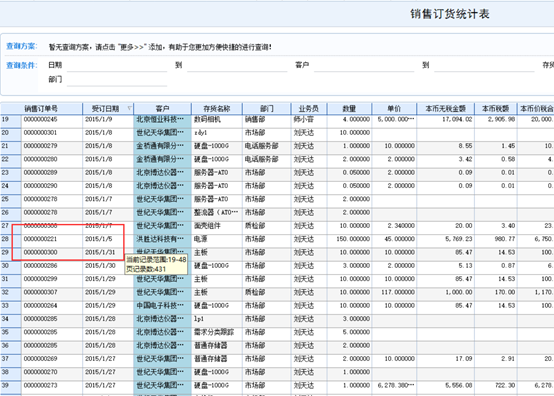The image size is (554, 396).
Task: Select row header number 30
Action: (11, 266)
